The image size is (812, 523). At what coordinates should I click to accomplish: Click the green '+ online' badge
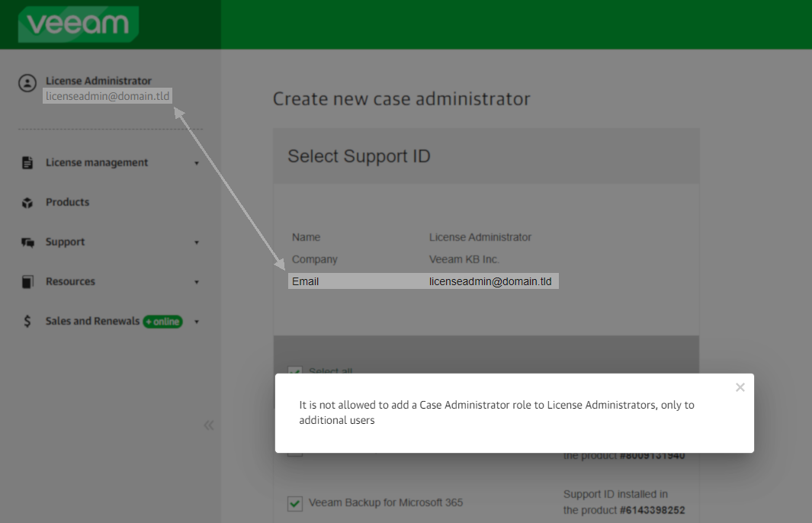point(162,322)
